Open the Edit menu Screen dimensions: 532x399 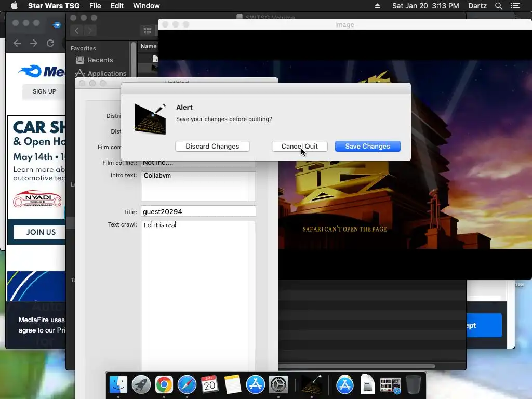(x=117, y=6)
